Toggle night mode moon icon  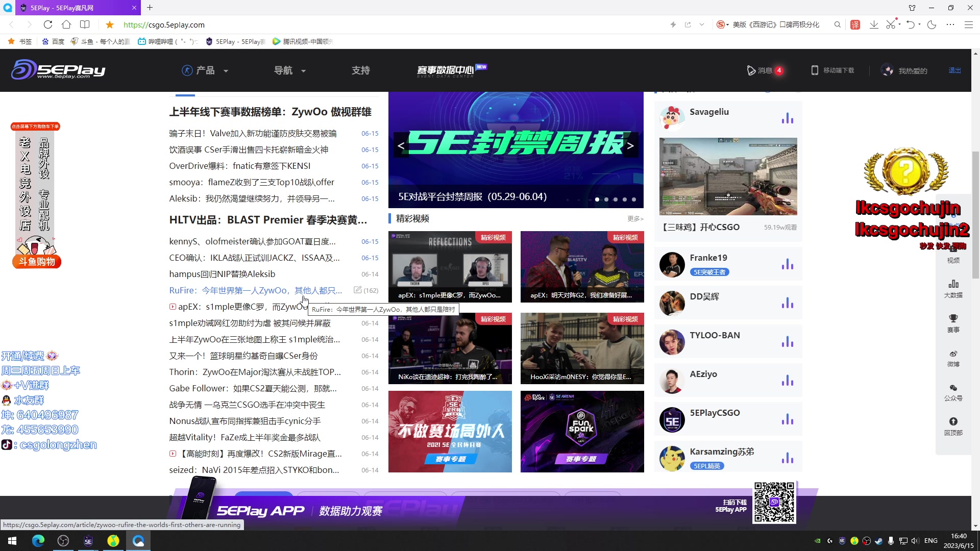tap(932, 24)
